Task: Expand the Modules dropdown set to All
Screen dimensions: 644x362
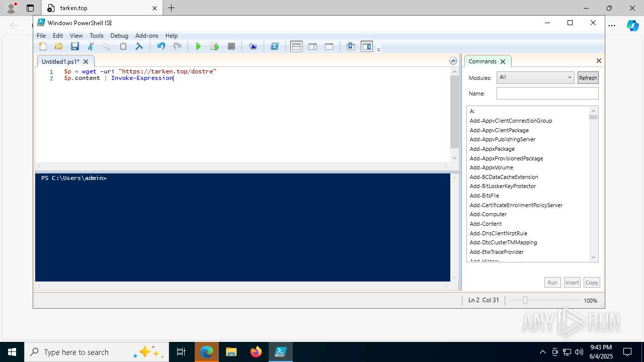Action: click(x=535, y=77)
